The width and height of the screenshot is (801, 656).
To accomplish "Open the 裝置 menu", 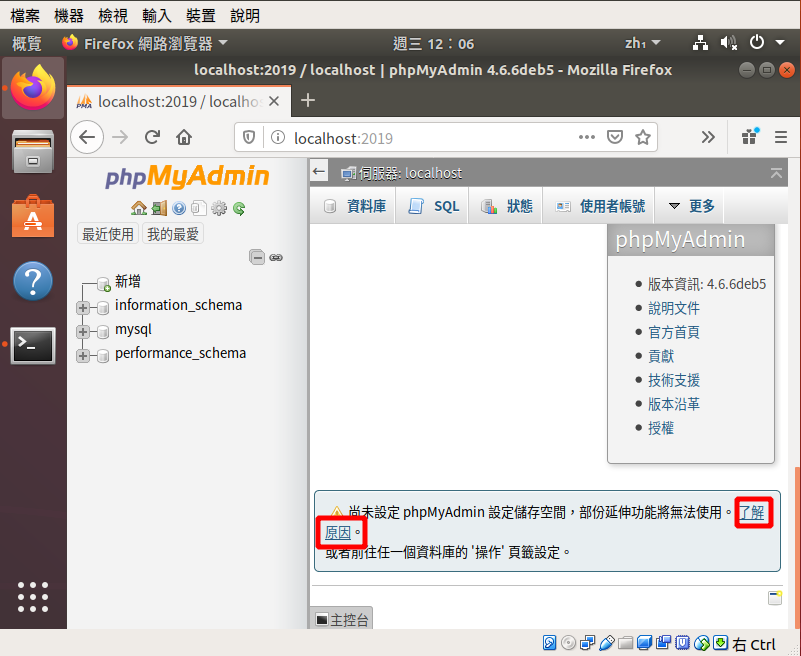I will [201, 16].
